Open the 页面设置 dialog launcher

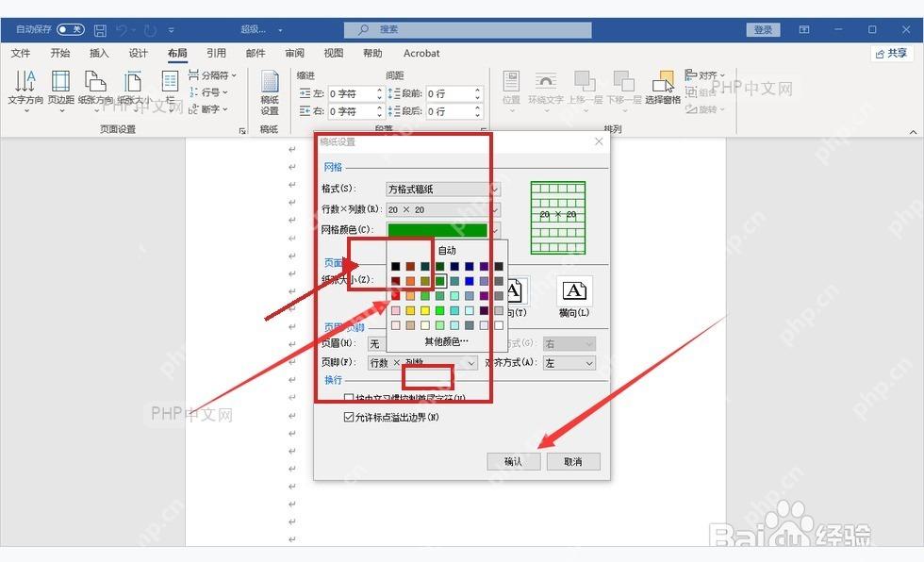coord(242,131)
